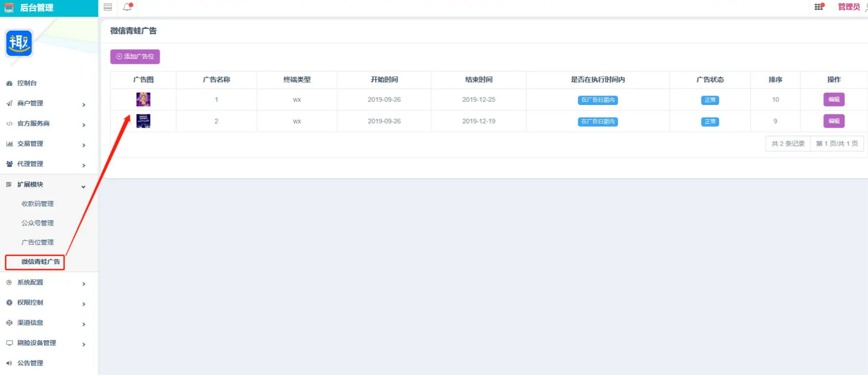The height and width of the screenshot is (376, 868).
Task: Select the 微信青蛙广告 submenu item
Action: tap(41, 262)
